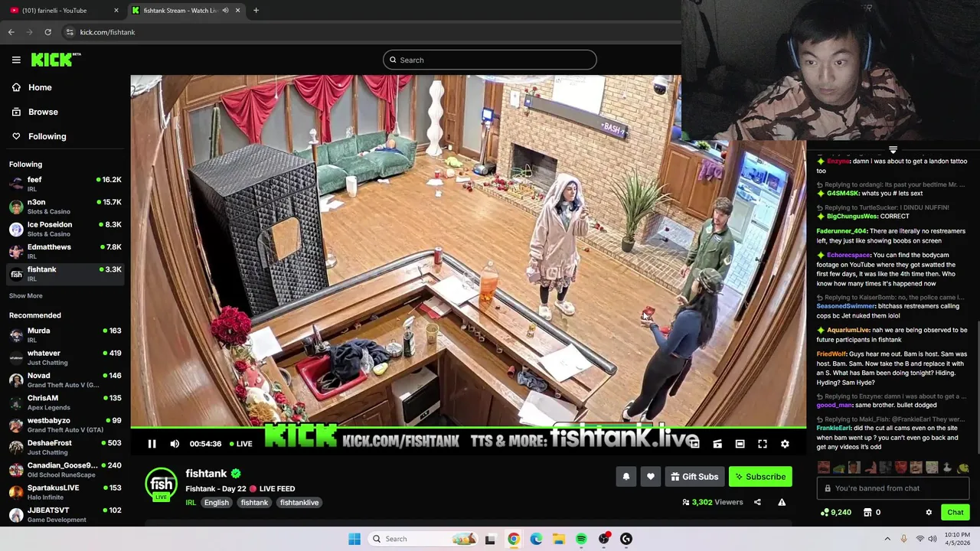The height and width of the screenshot is (551, 980).
Task: Open the 'whatever' Just Chatting channel
Action: point(65,357)
